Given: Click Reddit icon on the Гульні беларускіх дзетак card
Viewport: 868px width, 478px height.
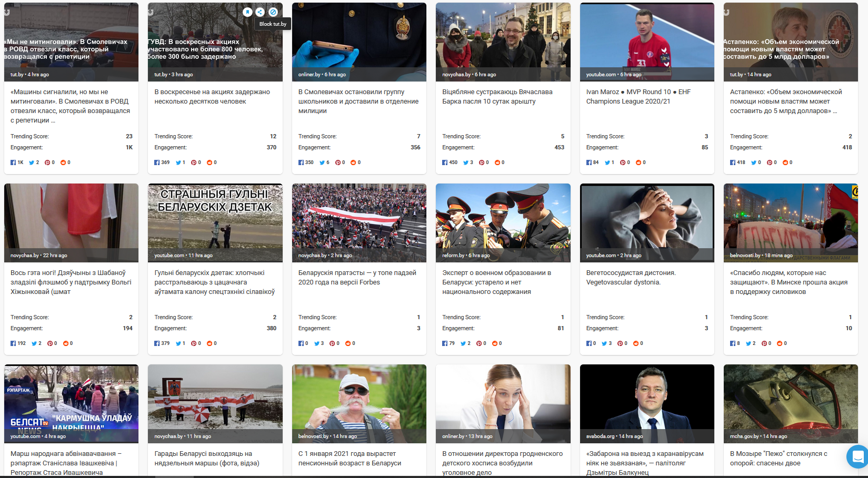Looking at the screenshot, I should (209, 343).
